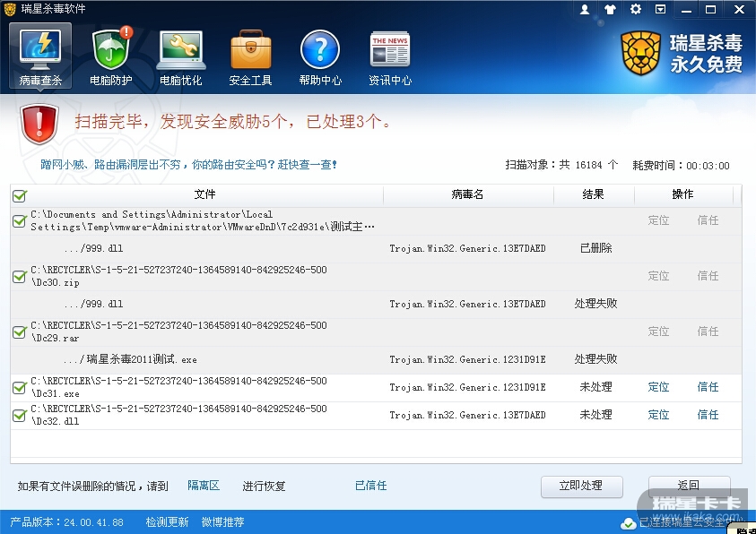Click virus name in Dc32.dll row
756x534 pixels.
467,416
